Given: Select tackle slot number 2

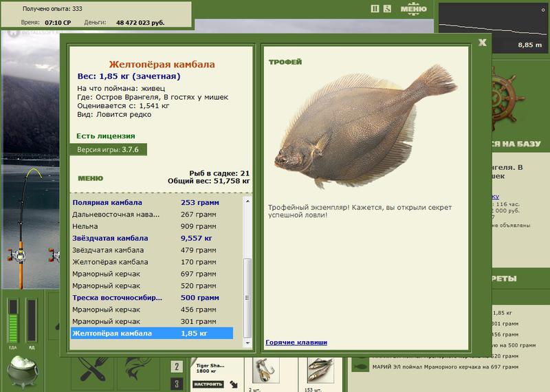Looking at the screenshot, I should pyautogui.click(x=177, y=367).
